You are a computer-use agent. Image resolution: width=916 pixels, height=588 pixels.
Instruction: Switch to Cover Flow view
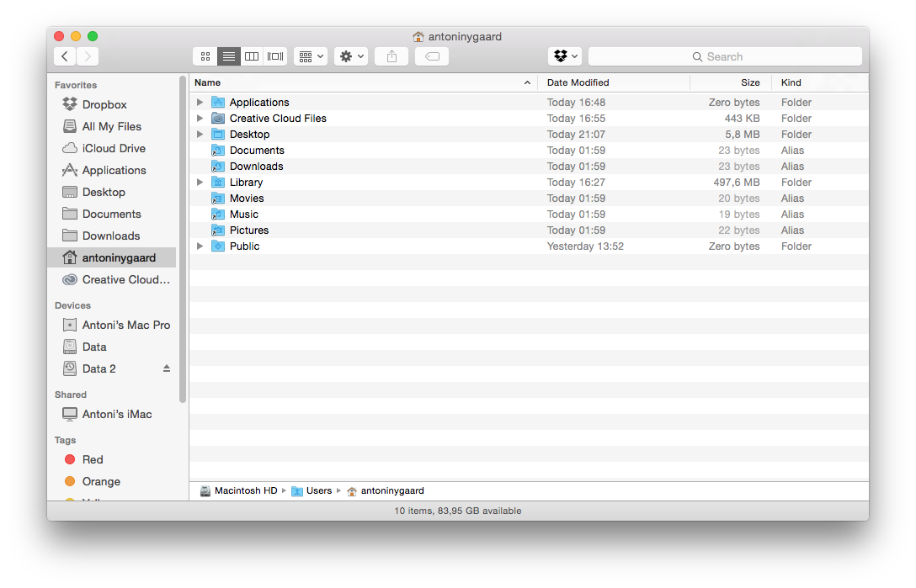(275, 56)
